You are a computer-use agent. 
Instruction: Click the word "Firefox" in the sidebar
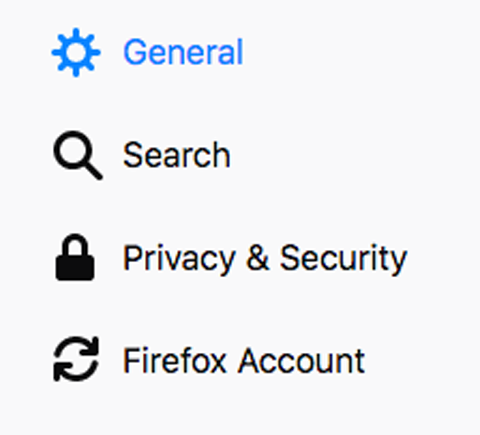tap(175, 360)
